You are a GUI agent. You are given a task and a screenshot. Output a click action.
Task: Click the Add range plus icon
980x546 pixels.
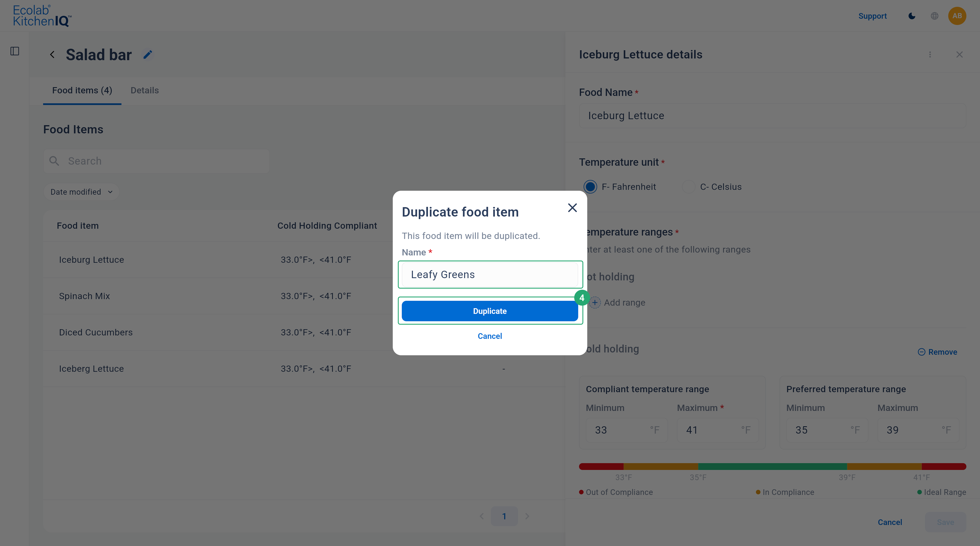pyautogui.click(x=595, y=303)
